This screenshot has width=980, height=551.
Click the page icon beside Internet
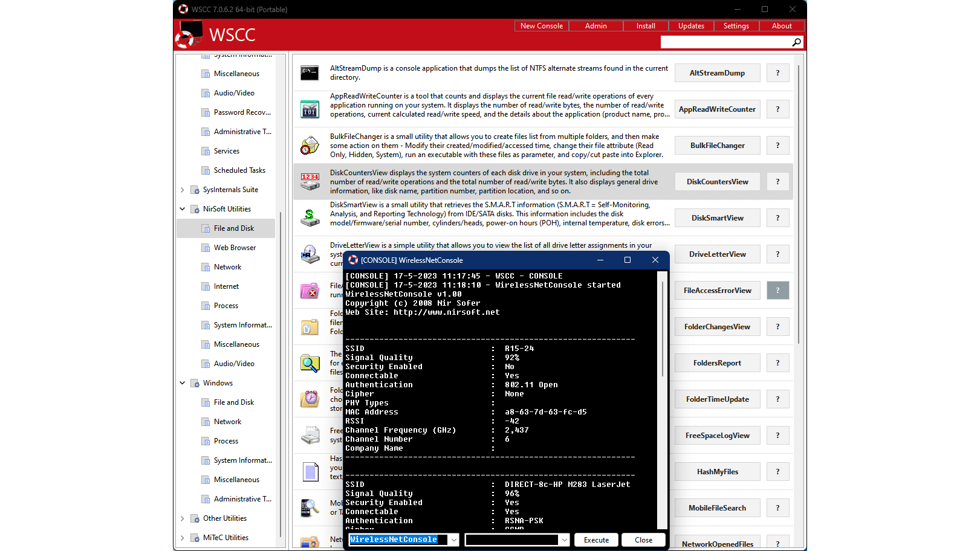pos(206,286)
